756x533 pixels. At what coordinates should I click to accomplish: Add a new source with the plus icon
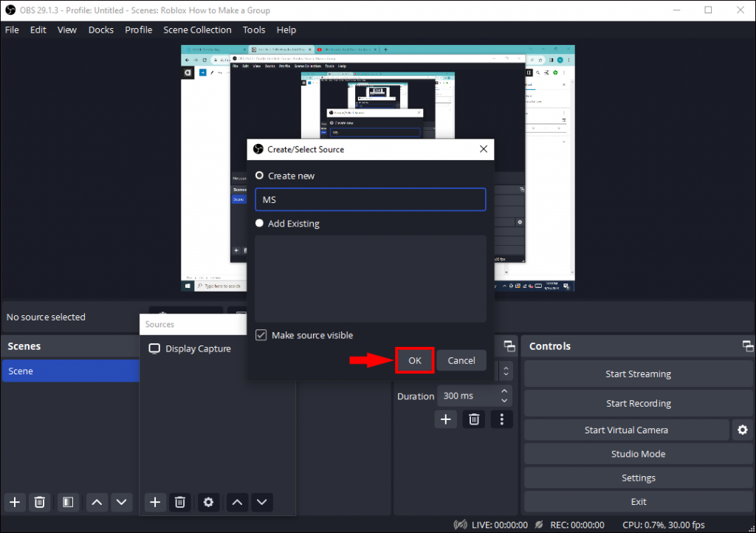click(x=155, y=502)
